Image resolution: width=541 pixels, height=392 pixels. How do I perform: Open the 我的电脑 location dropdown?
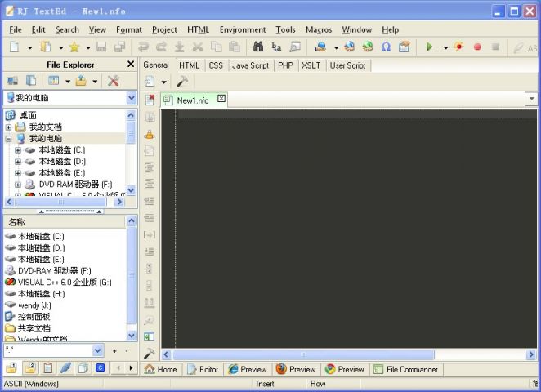coord(132,98)
